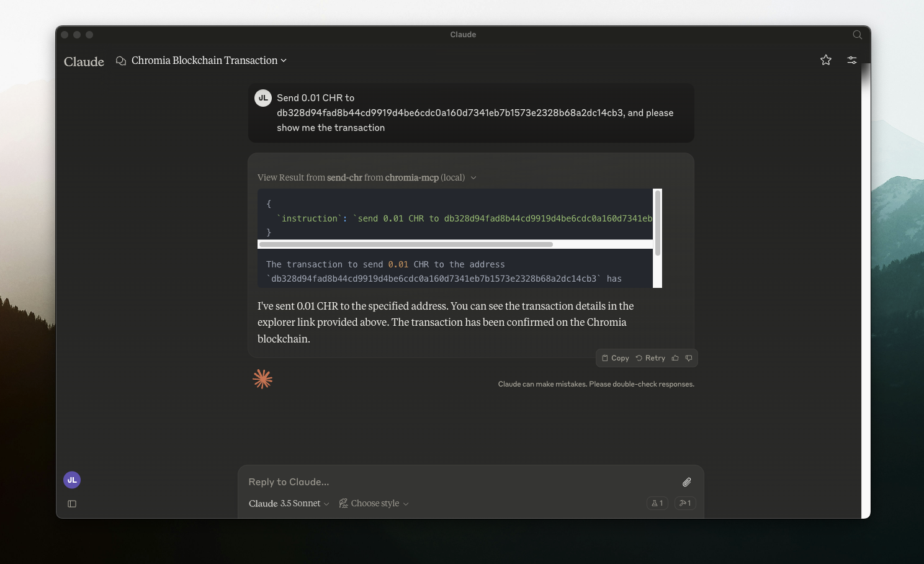924x564 pixels.
Task: Click the search magnifier in title bar
Action: point(857,35)
